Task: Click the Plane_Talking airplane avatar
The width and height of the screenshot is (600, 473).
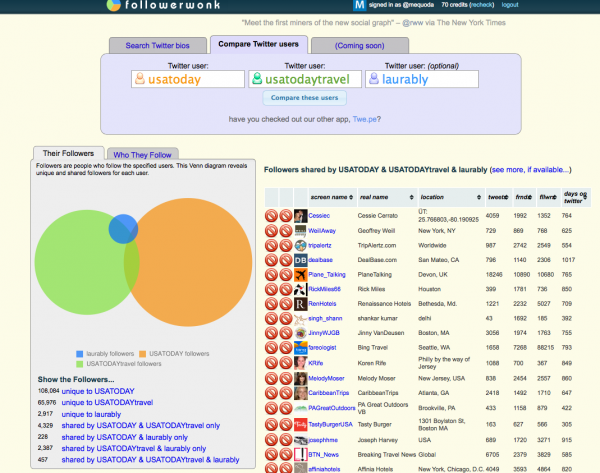Action: [x=300, y=274]
